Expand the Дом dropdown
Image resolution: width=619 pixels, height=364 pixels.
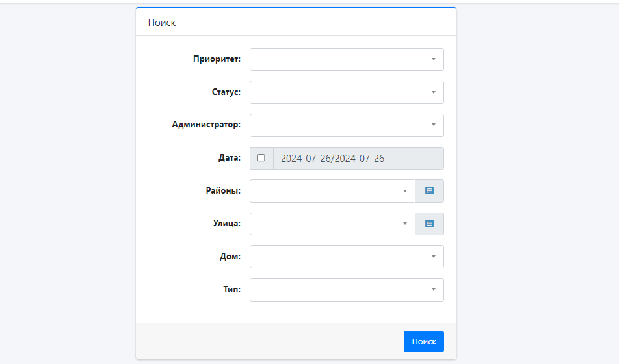coord(347,257)
